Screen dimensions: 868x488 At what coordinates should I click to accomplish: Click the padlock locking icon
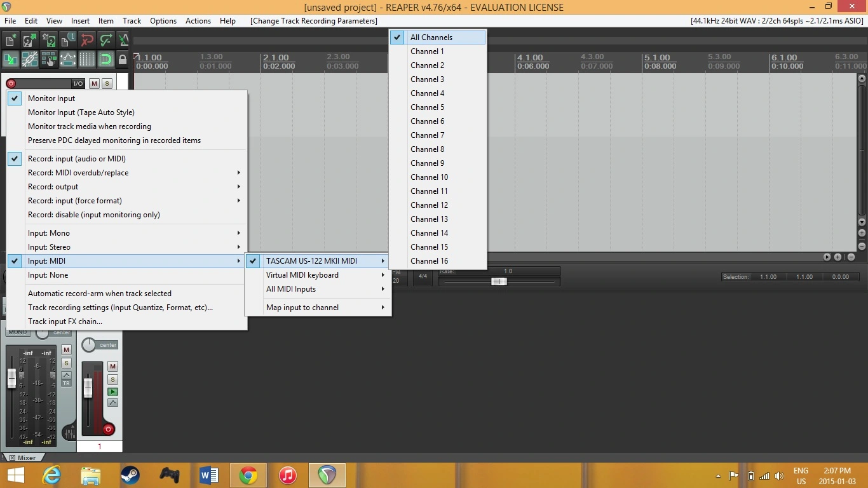click(123, 60)
